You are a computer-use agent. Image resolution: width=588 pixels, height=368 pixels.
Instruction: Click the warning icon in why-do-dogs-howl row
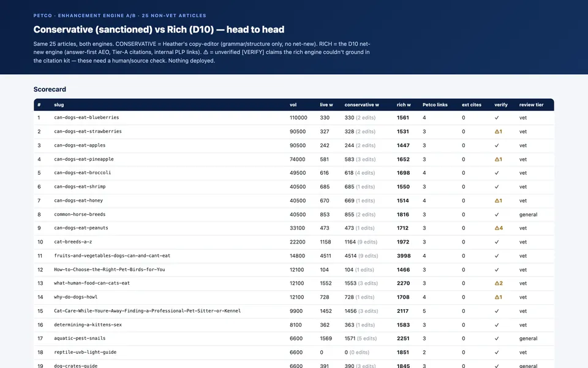[498, 297]
